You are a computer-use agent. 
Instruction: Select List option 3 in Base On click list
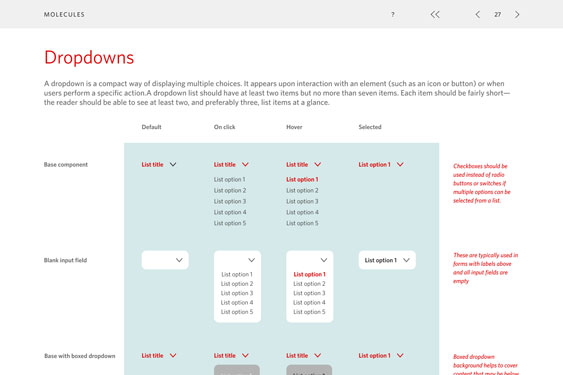click(x=230, y=201)
